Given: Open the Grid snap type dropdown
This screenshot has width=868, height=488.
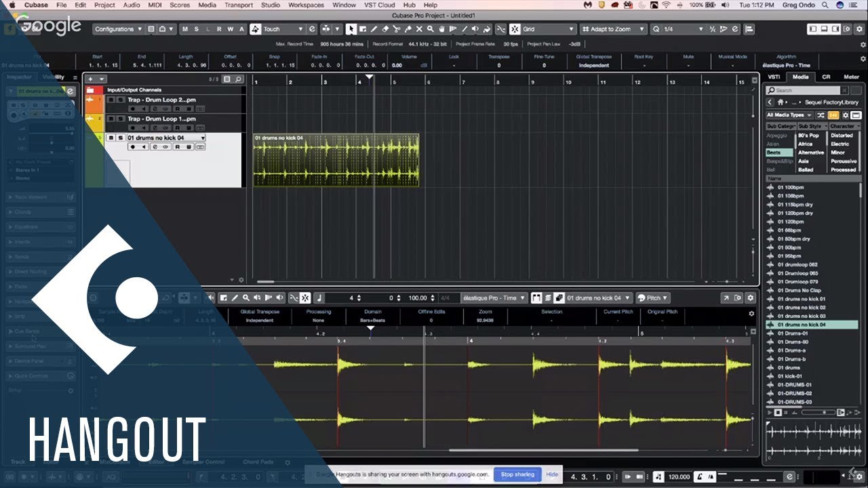Looking at the screenshot, I should [x=548, y=29].
